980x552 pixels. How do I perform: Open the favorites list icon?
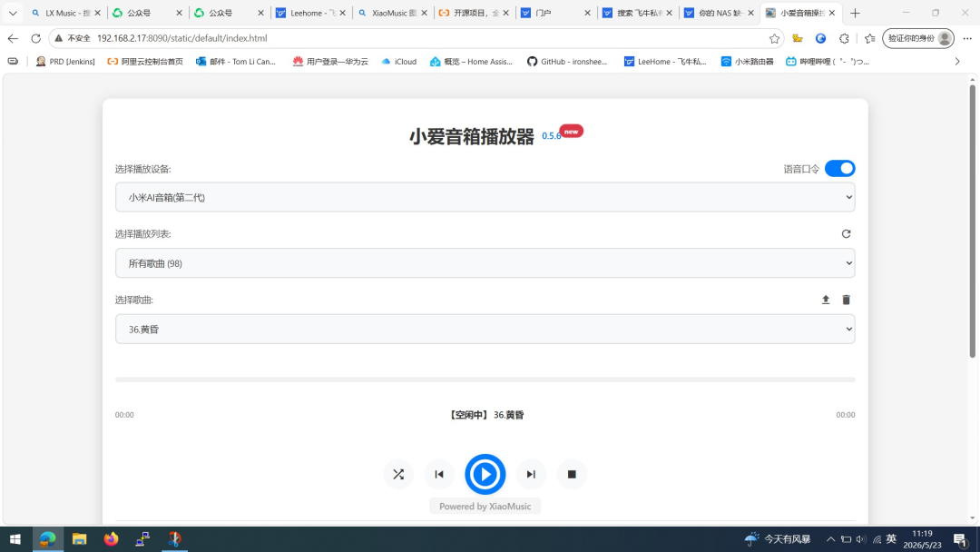869,38
